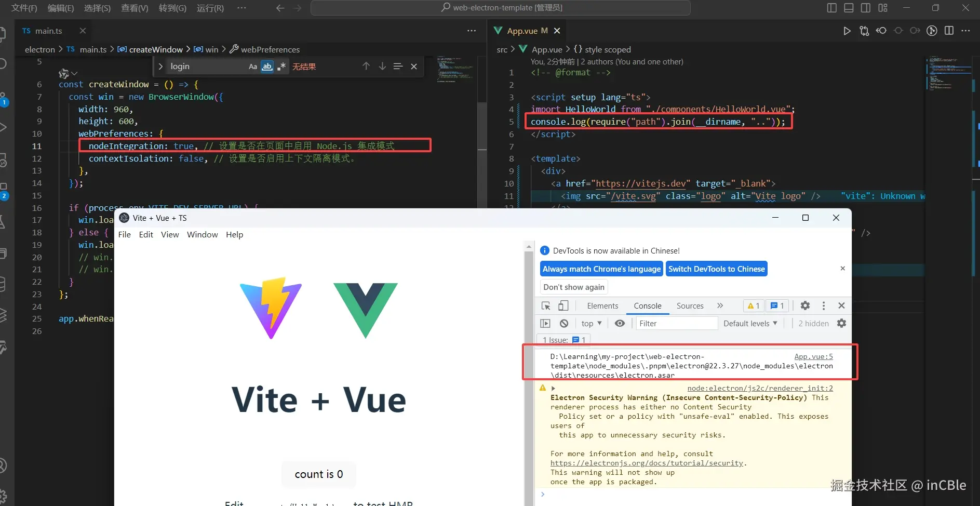Open the 文件(F) menu
This screenshot has height=506, width=980.
click(24, 8)
